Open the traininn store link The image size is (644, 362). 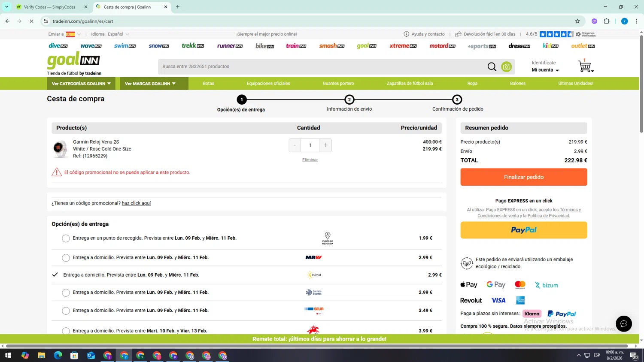click(296, 45)
